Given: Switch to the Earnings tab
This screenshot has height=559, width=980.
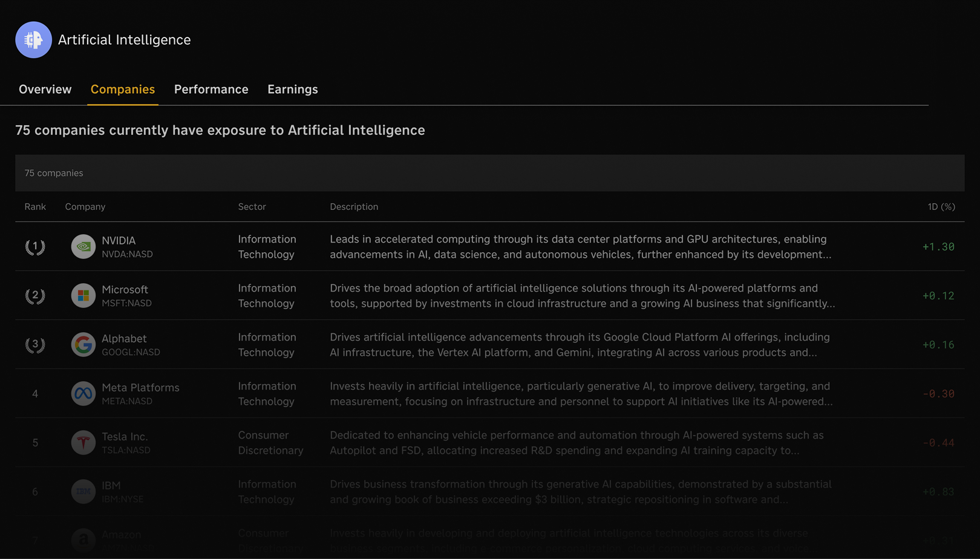Looking at the screenshot, I should coord(292,89).
